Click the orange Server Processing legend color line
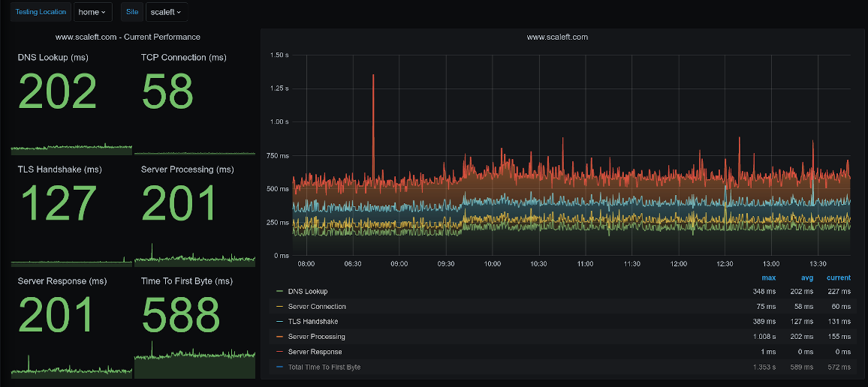Viewport: 868px width, 387px height. tap(279, 337)
